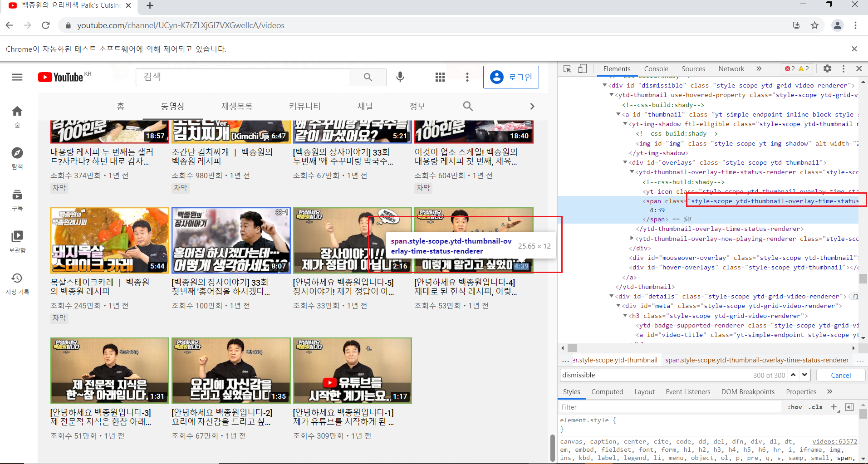Screen dimensions: 868x464
Task: Click the DevTools yellow warnings counter
Action: [804, 69]
